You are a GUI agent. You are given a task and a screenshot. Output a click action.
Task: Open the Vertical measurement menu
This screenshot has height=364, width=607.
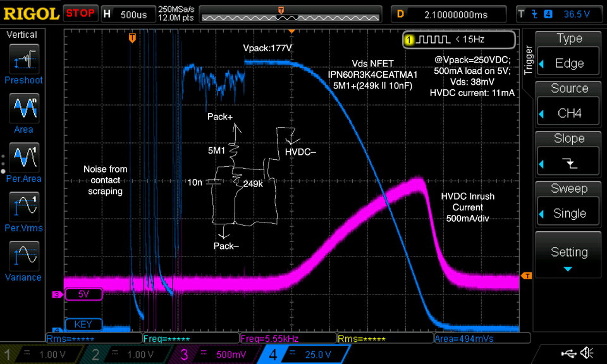coord(21,35)
